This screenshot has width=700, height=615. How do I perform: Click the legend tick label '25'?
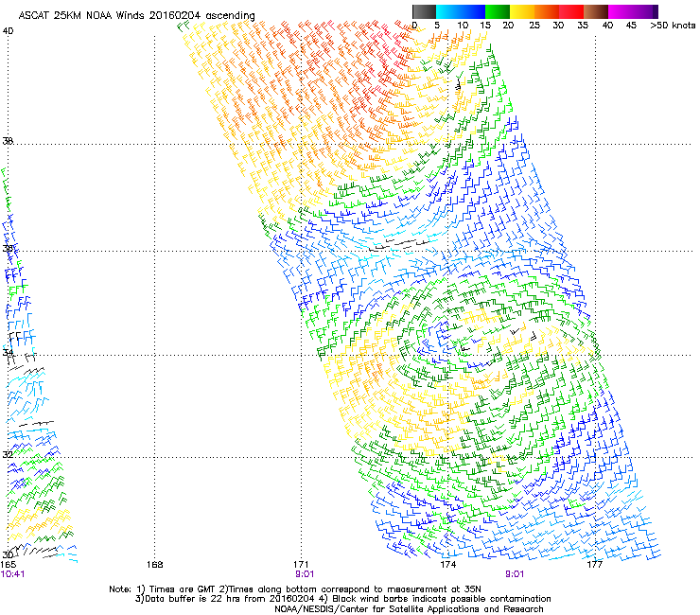[534, 26]
